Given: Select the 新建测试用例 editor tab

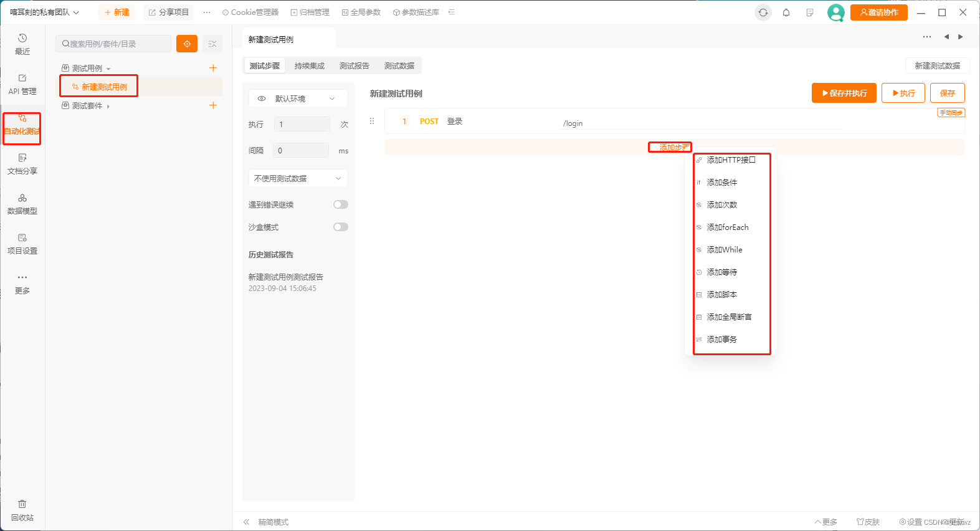Looking at the screenshot, I should click(288, 39).
